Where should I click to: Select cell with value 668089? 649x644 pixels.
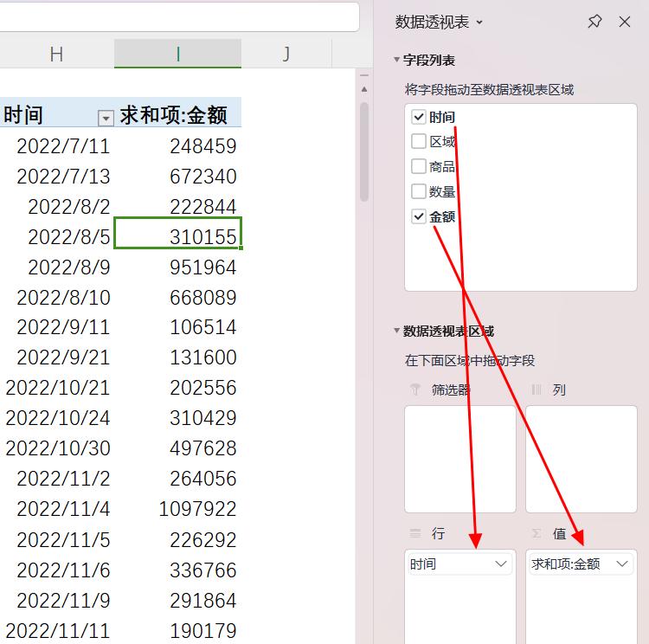coord(177,298)
